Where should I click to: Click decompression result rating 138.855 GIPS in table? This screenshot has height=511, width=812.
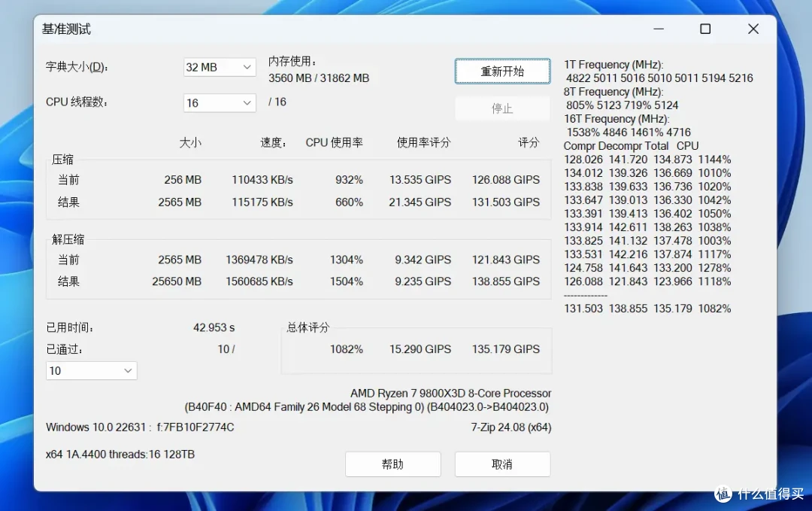tap(505, 281)
